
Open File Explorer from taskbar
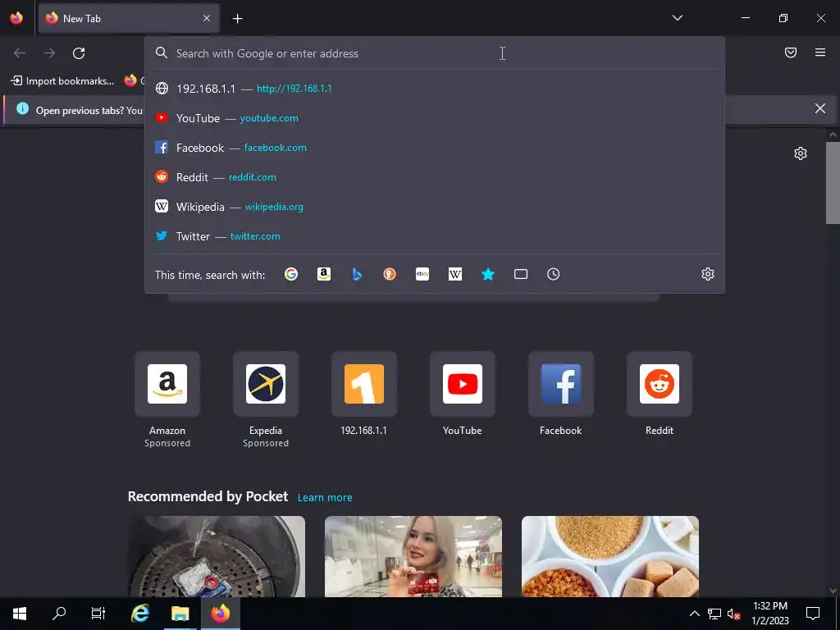180,614
